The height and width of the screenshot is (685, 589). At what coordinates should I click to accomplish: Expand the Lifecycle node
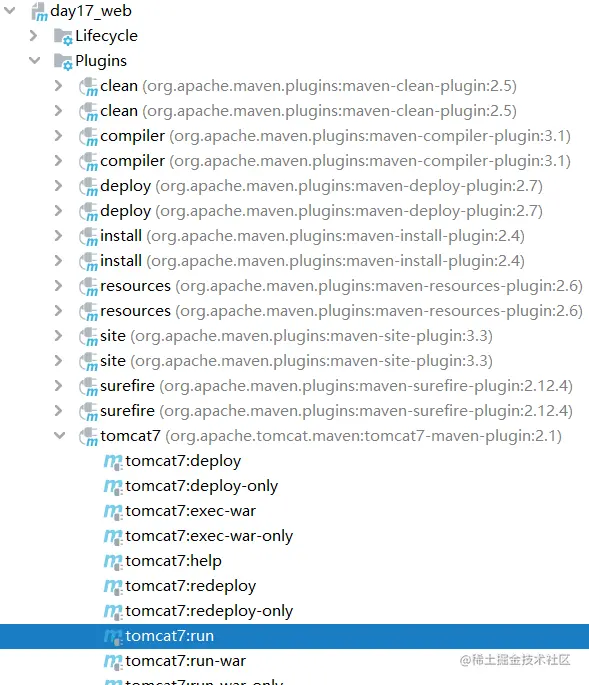(34, 35)
